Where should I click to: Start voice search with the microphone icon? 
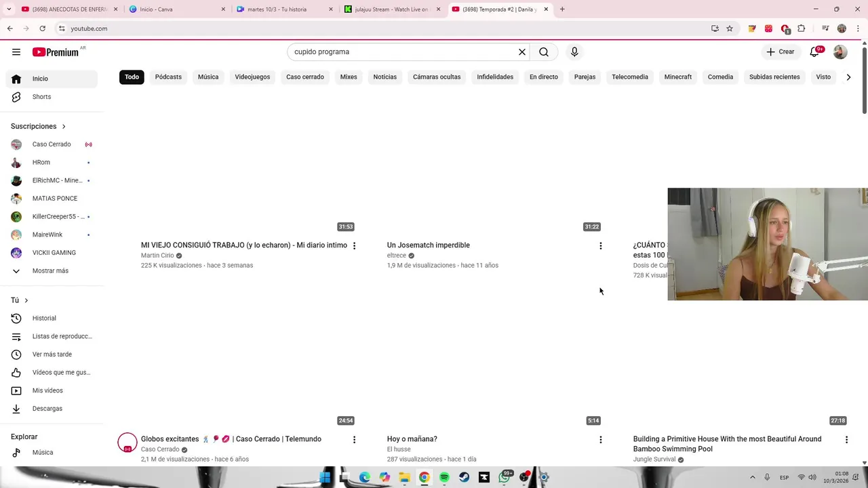coord(574,52)
